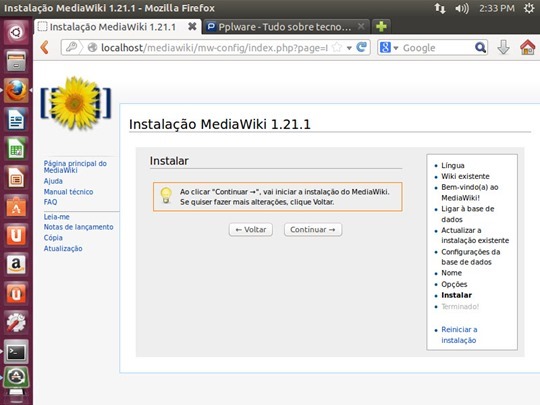Launch LibreOffice Impress from the launcher
Viewport: 540px width, 405px height.
[x=16, y=178]
